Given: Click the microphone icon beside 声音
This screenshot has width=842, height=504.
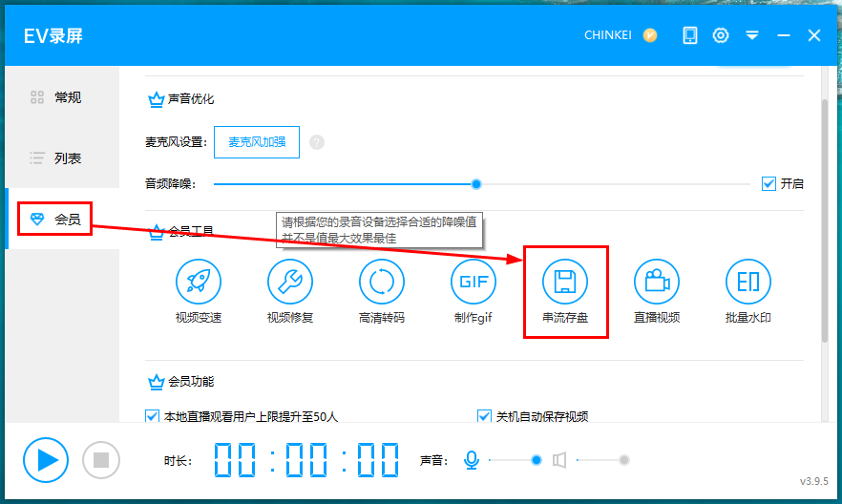Looking at the screenshot, I should (471, 460).
